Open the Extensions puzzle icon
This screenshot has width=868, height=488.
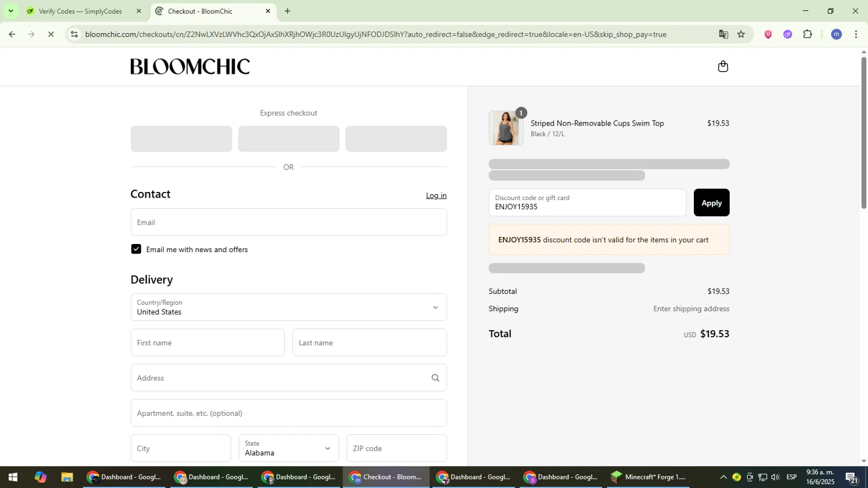click(x=808, y=34)
